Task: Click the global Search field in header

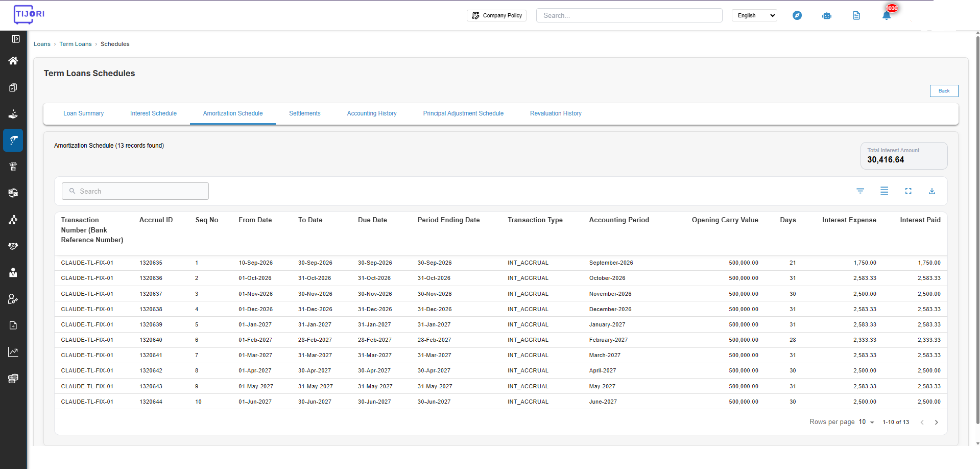Action: (629, 15)
